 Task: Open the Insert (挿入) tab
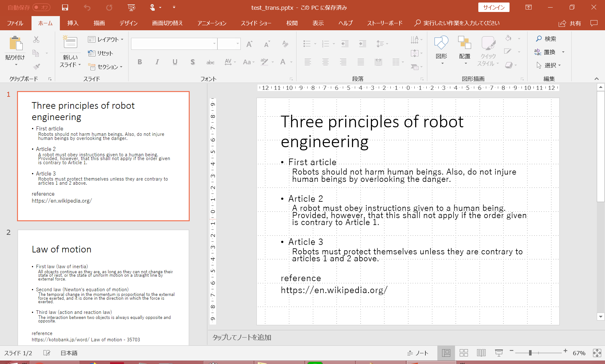pyautogui.click(x=73, y=23)
